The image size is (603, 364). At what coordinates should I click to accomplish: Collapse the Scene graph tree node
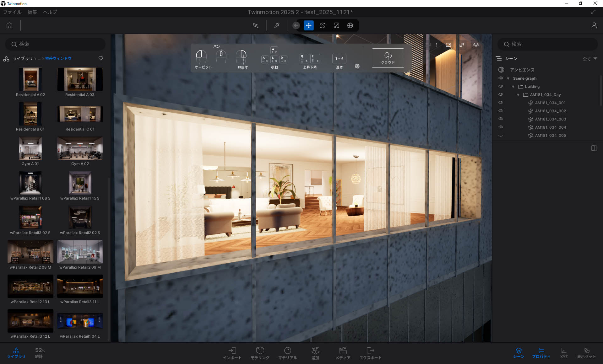coord(508,78)
